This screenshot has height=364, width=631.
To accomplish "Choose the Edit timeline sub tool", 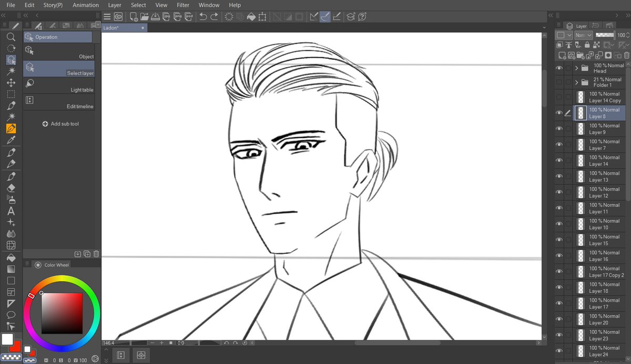I will coord(59,101).
